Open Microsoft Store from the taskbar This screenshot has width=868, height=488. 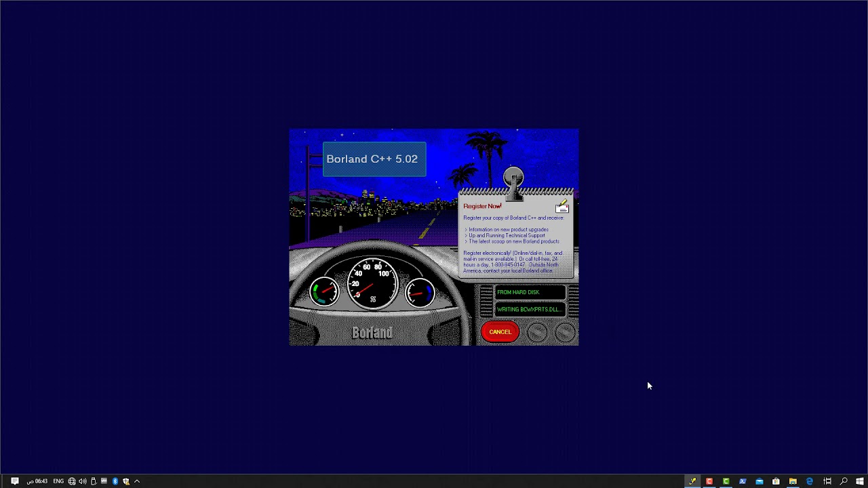[x=776, y=481]
